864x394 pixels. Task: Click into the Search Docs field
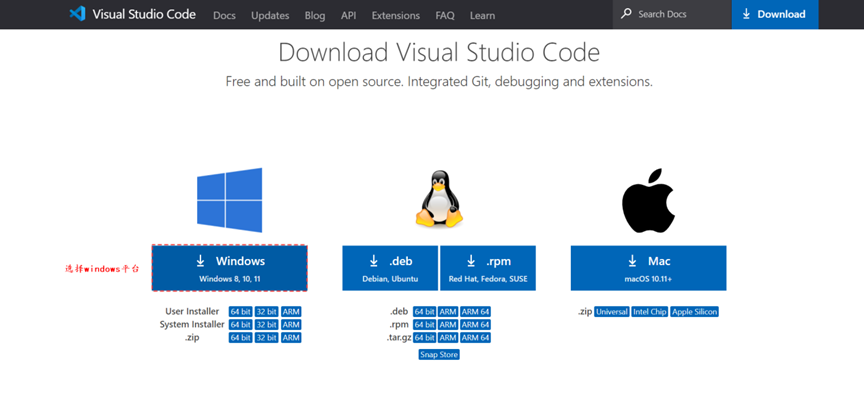click(672, 14)
